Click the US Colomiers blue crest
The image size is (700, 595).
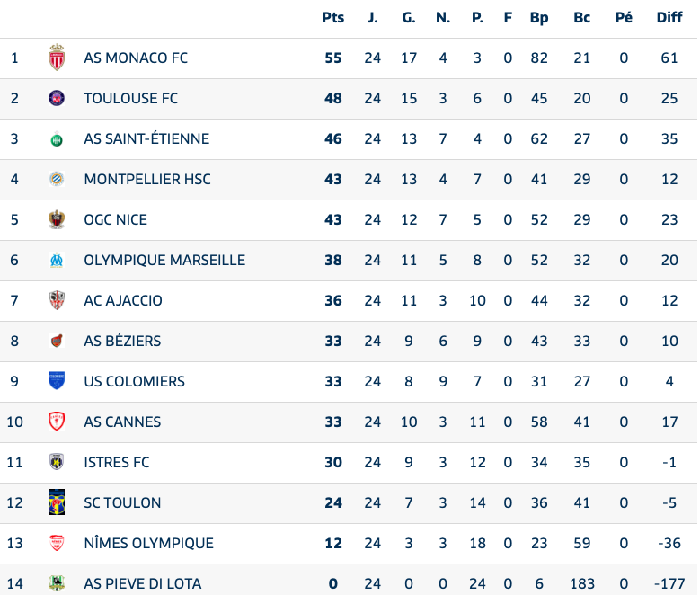click(57, 381)
